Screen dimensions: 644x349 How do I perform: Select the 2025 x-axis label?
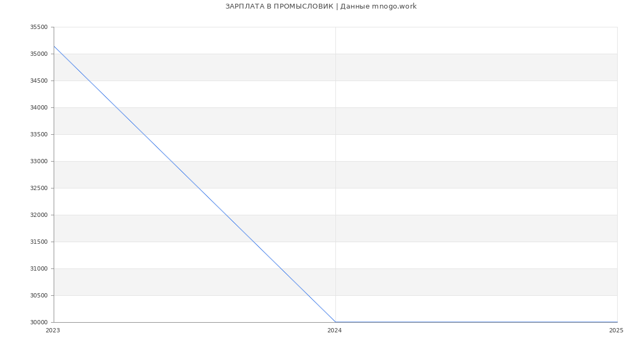tap(616, 331)
